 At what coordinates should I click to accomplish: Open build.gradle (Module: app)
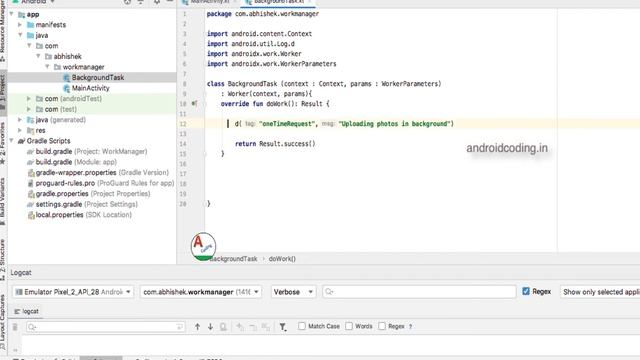(x=76, y=162)
